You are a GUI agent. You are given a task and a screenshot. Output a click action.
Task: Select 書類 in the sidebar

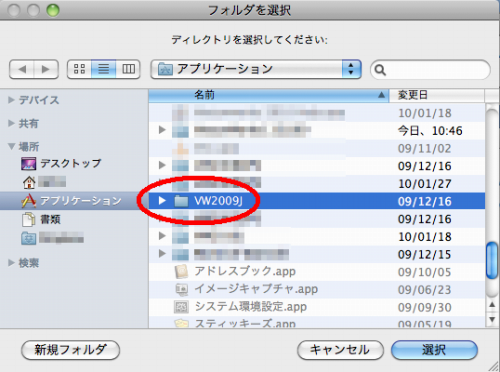click(41, 219)
